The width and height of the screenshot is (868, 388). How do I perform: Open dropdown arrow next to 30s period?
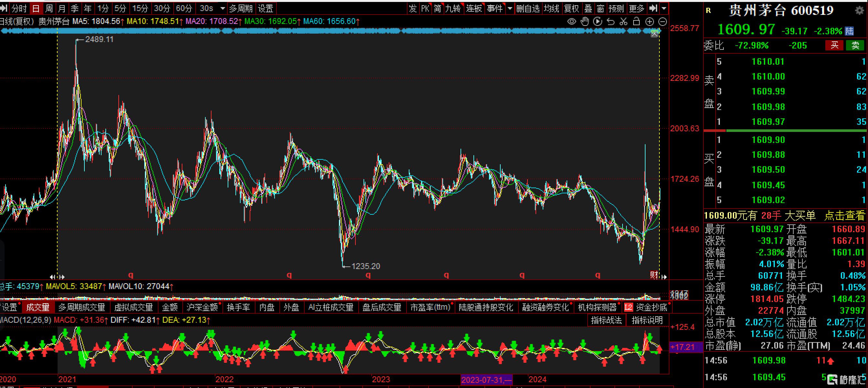pos(222,8)
